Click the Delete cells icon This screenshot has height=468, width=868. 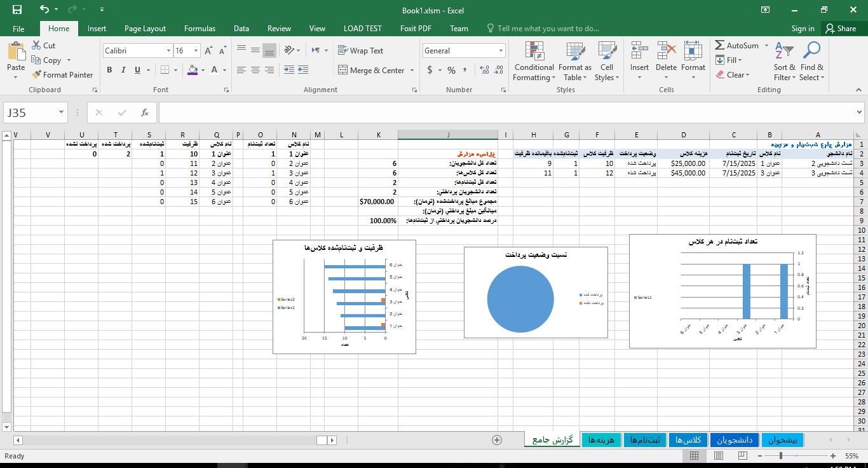pyautogui.click(x=666, y=51)
